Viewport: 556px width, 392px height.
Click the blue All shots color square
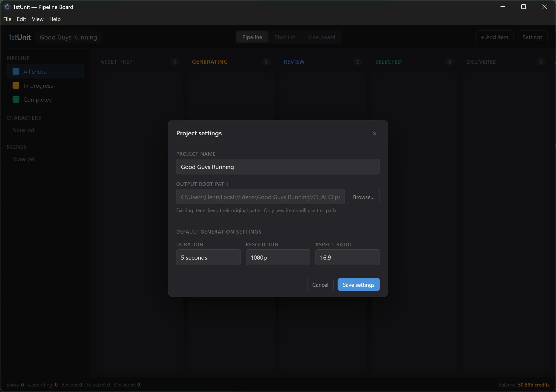pyautogui.click(x=16, y=71)
